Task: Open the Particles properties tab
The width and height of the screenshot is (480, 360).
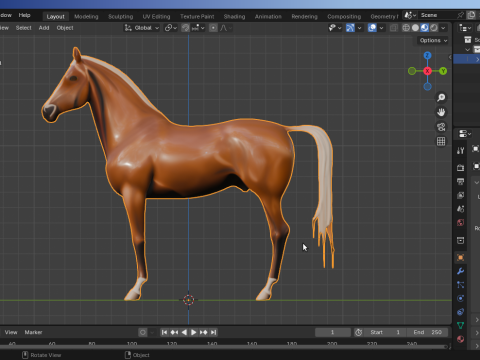Action: coord(460,285)
